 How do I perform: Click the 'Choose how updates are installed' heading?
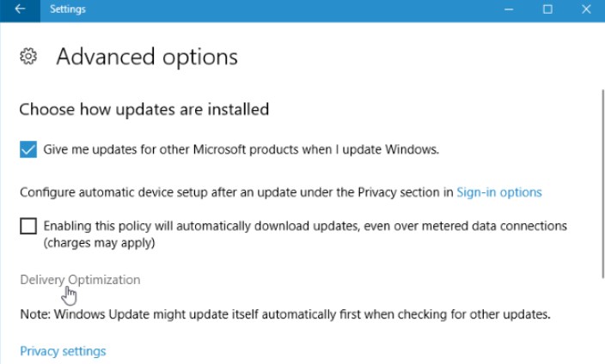(x=144, y=109)
